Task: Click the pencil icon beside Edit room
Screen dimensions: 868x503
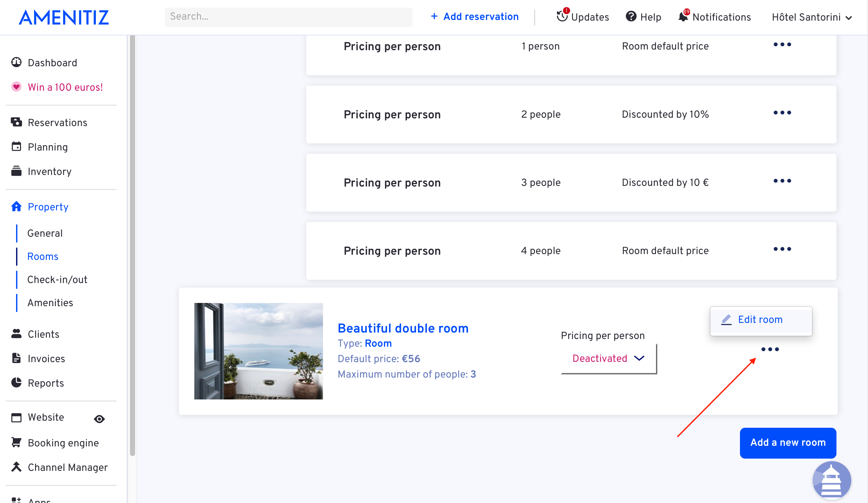Action: point(726,319)
